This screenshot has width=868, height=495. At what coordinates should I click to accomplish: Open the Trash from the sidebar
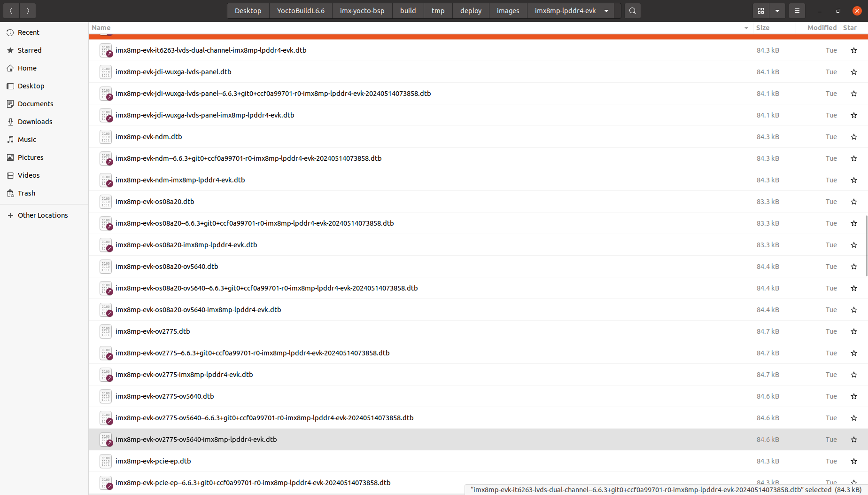[x=26, y=193]
